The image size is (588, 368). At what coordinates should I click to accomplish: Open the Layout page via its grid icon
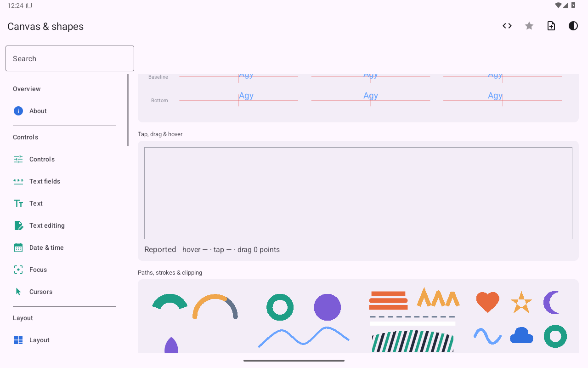18,340
